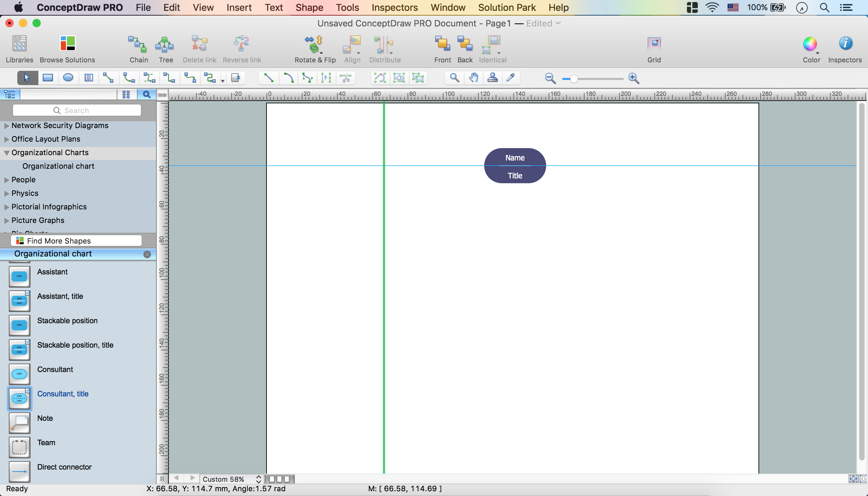The image size is (868, 496).
Task: Click the Consultant, title shape item
Action: (63, 394)
